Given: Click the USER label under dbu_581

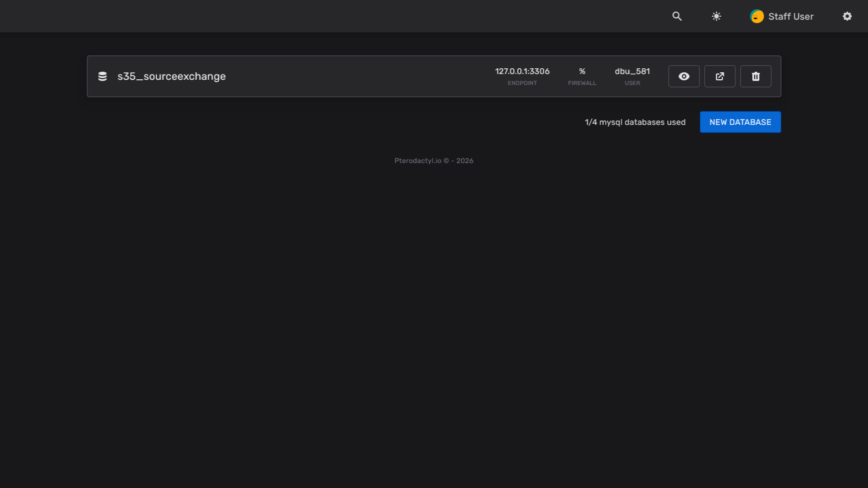Looking at the screenshot, I should (632, 83).
